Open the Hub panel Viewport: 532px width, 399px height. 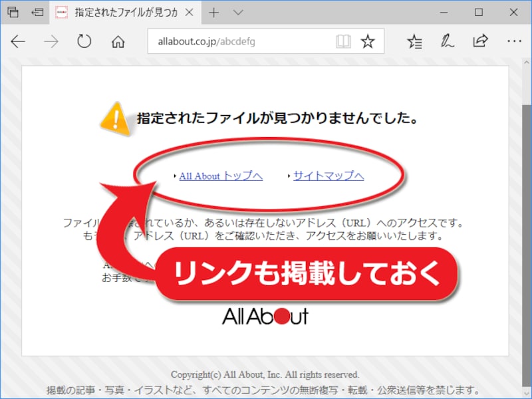(x=415, y=41)
